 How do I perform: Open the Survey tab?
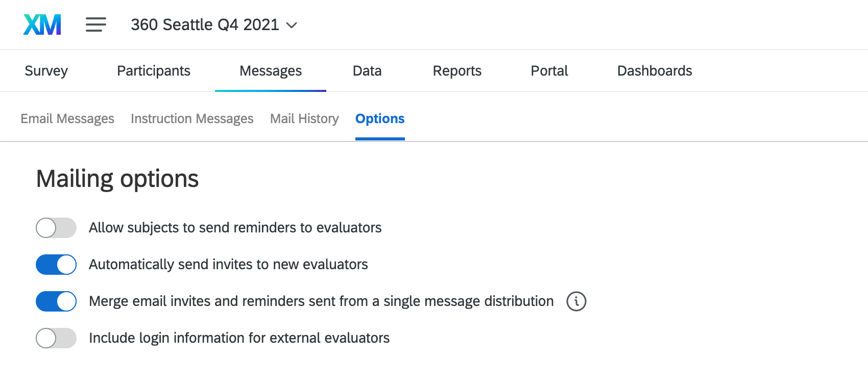click(x=46, y=70)
